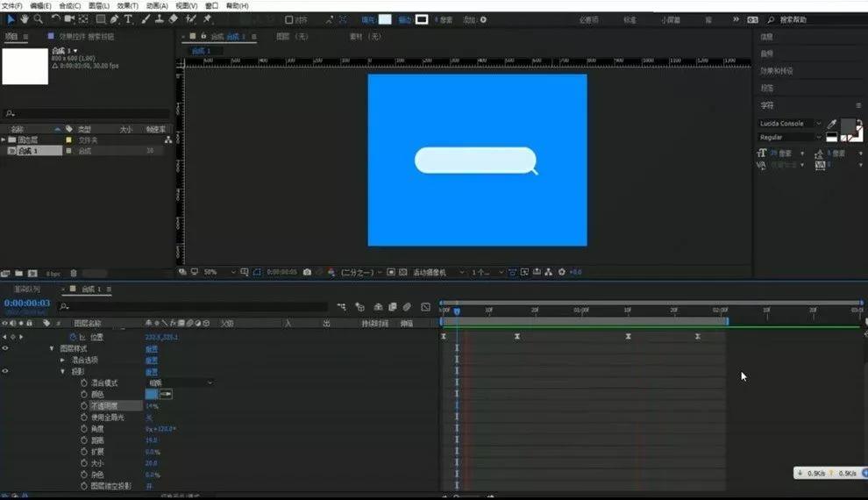Select the Hand tool
The image size is (868, 500).
pos(25,19)
